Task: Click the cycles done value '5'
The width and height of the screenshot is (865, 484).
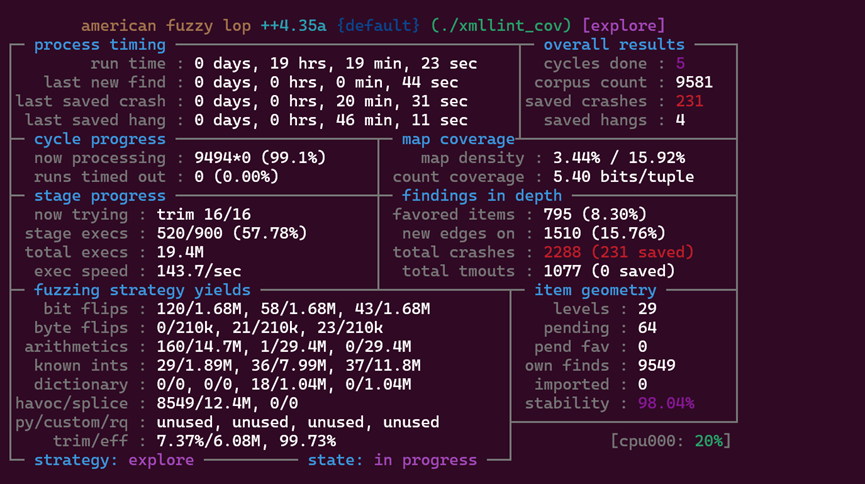Action: (x=680, y=63)
